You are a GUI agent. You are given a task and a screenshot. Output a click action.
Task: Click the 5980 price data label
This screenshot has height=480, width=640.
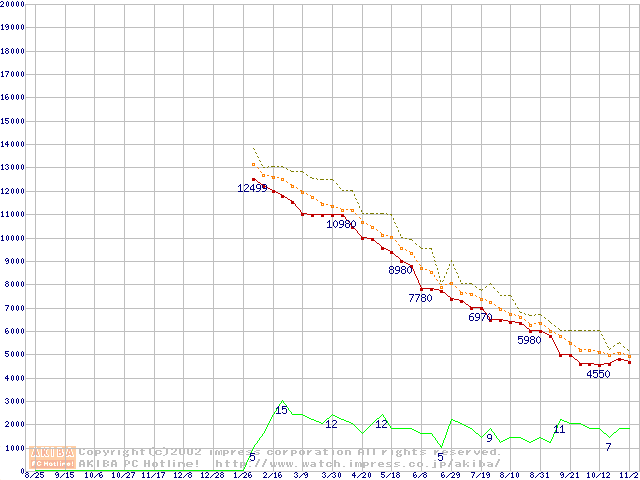coord(529,340)
